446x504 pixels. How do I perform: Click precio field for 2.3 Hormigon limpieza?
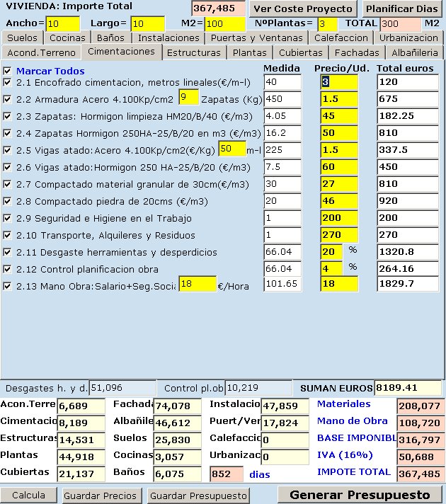(339, 116)
